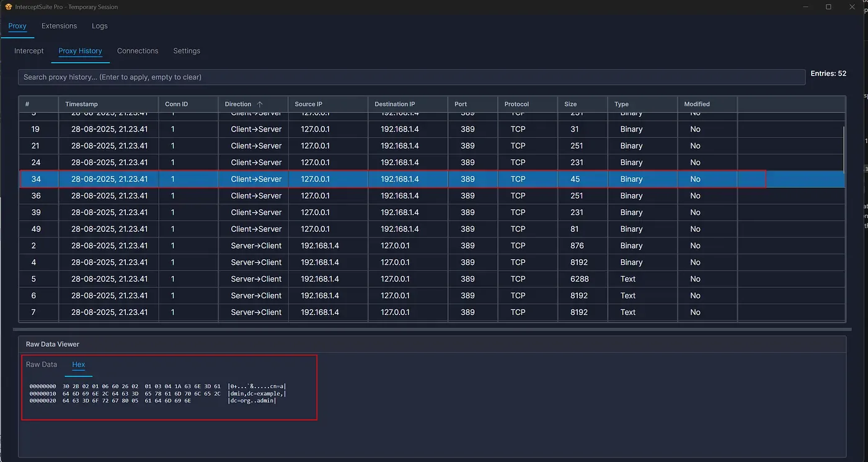Select history row number 7
Screen dimensions: 868x462
432,312
